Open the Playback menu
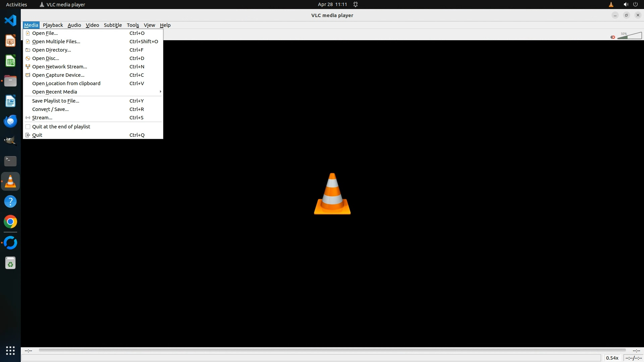Image resolution: width=644 pixels, height=362 pixels. click(53, 25)
